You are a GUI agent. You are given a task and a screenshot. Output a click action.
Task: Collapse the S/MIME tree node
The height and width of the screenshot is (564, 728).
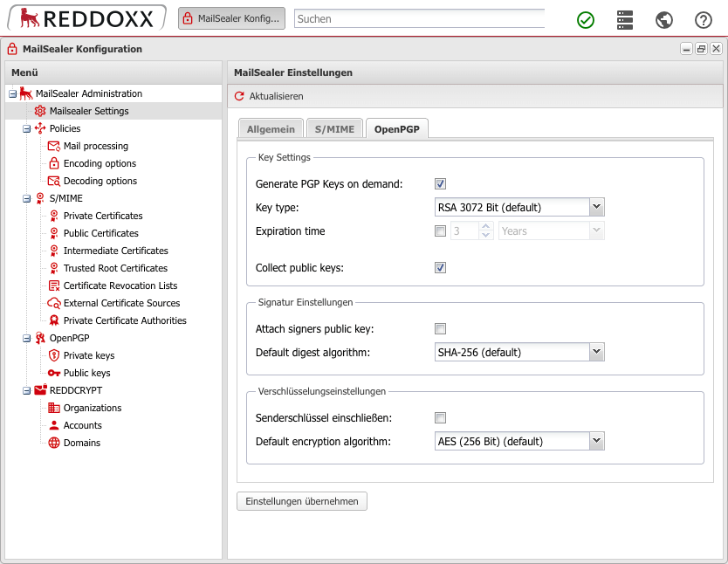point(26,199)
